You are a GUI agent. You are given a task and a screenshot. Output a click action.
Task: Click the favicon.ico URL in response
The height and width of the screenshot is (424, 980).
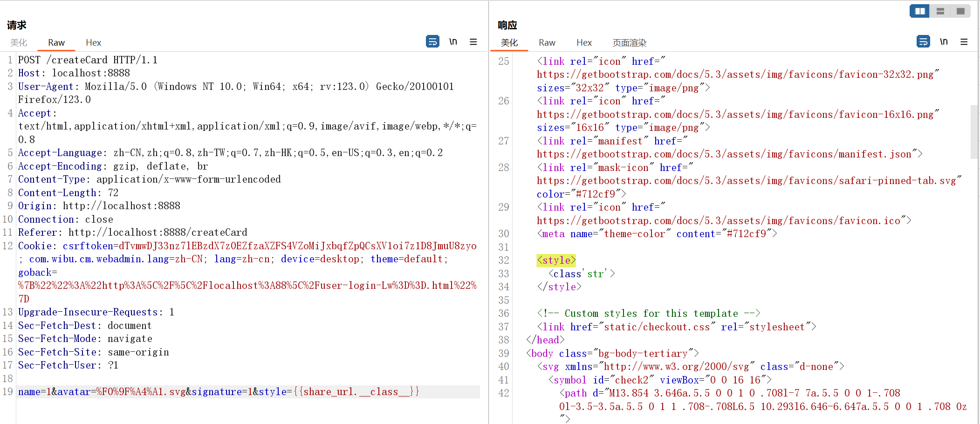point(719,220)
